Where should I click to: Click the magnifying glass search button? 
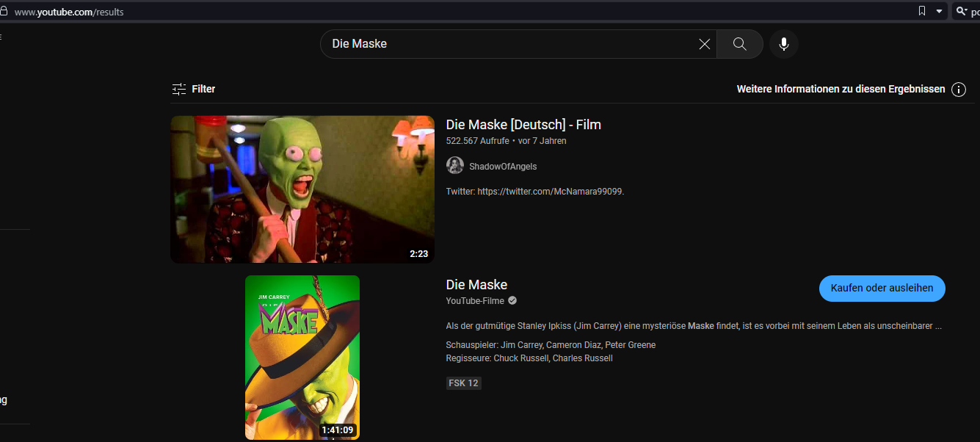point(739,44)
